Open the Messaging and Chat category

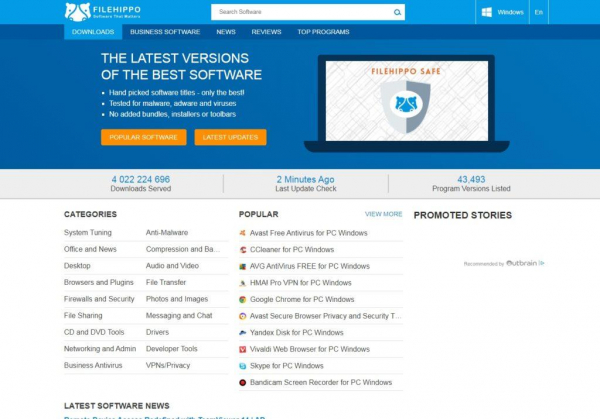[179, 315]
